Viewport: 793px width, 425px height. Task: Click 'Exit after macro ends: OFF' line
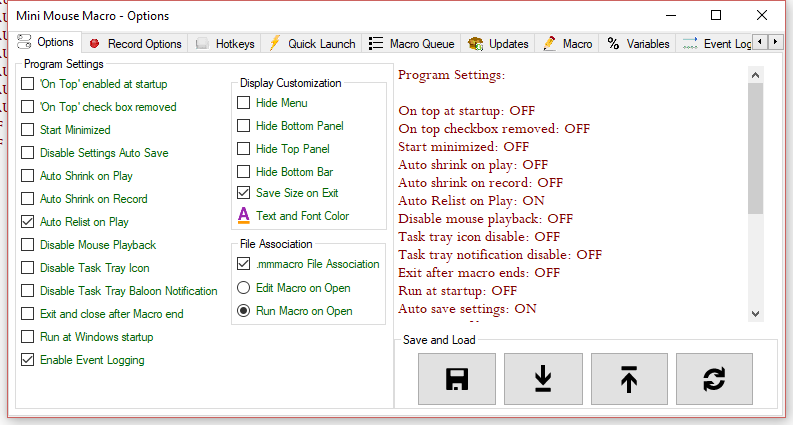pos(479,273)
